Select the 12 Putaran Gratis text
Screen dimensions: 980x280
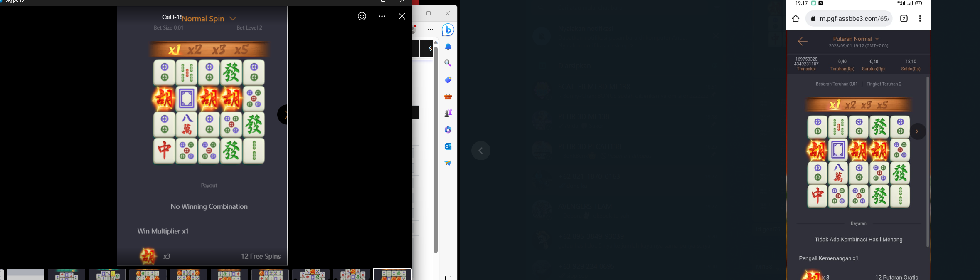(896, 278)
